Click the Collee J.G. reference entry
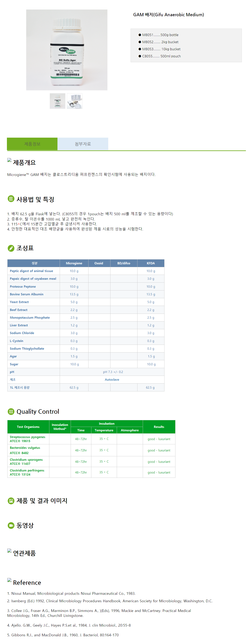 (x=99, y=613)
